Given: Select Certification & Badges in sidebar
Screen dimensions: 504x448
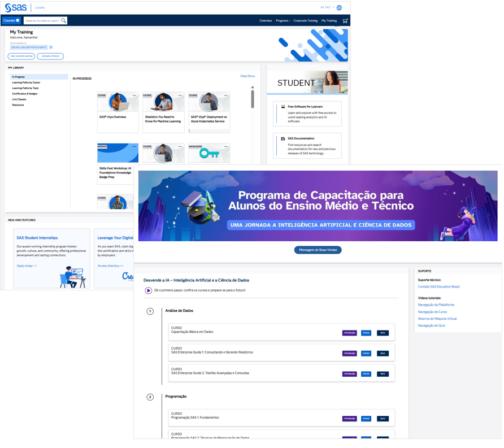Looking at the screenshot, I should click(25, 94).
